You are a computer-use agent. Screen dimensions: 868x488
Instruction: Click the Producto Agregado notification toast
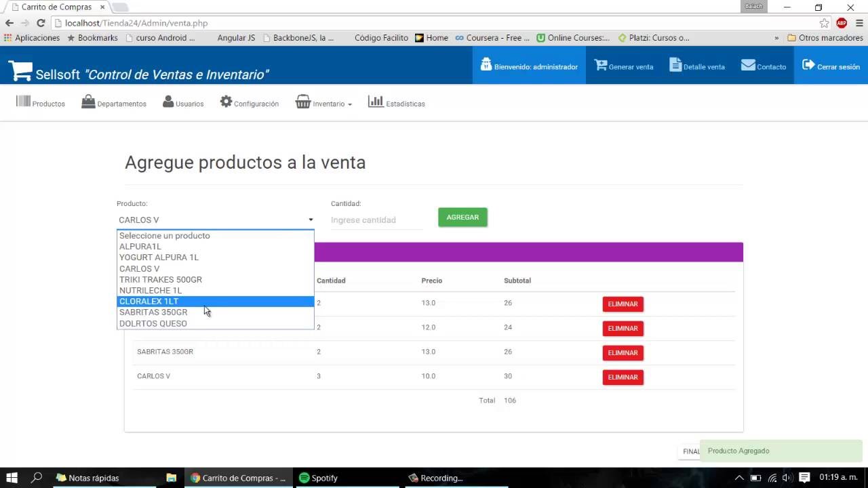pyautogui.click(x=781, y=451)
